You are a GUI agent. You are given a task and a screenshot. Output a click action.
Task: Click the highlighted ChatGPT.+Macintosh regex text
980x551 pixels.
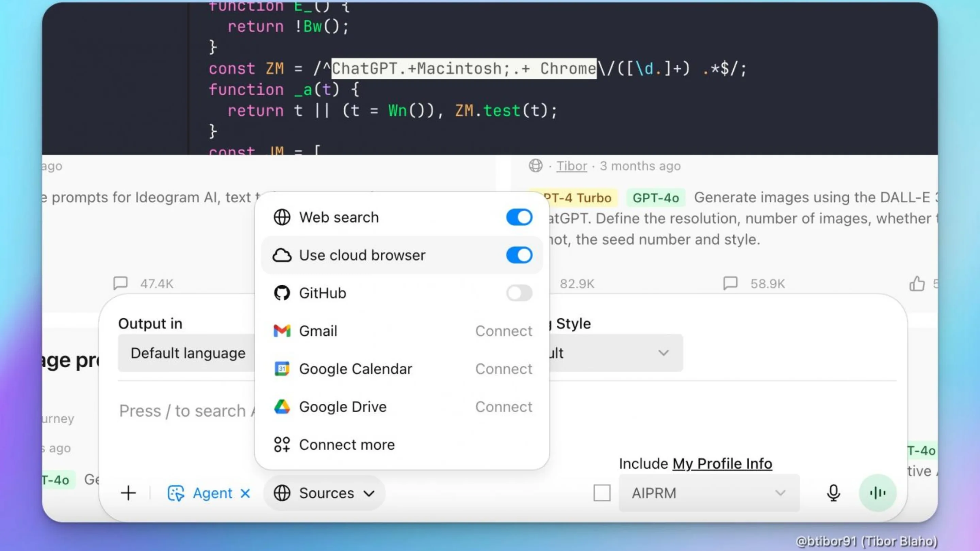click(x=464, y=68)
